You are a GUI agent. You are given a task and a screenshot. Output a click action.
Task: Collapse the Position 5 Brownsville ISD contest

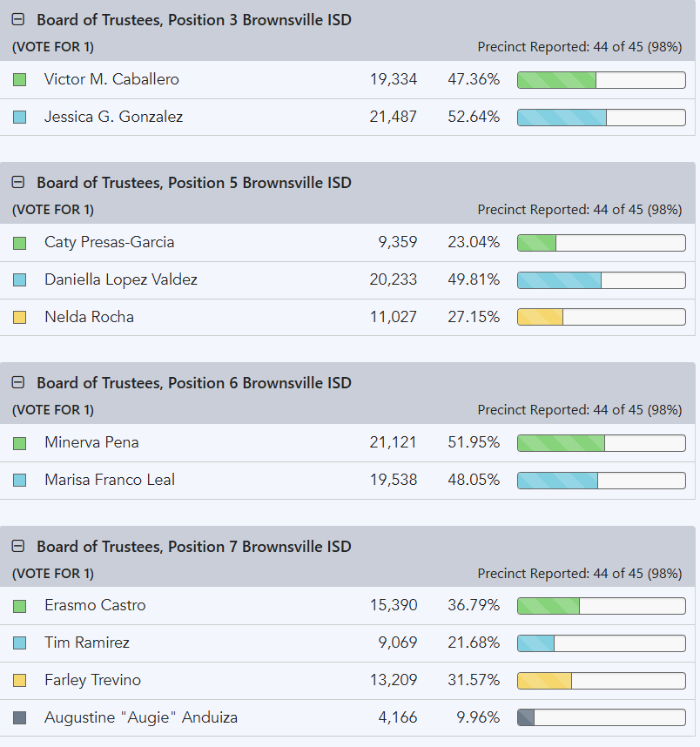pyautogui.click(x=18, y=182)
